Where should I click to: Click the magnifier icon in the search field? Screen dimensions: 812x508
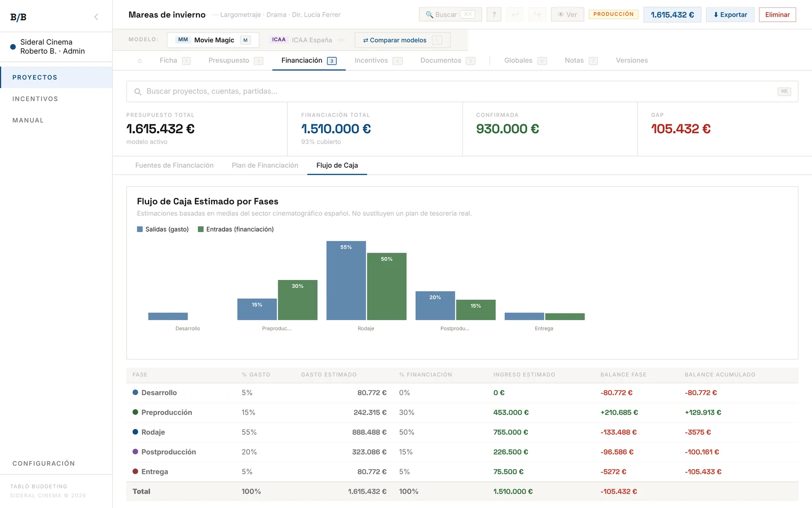pyautogui.click(x=138, y=92)
